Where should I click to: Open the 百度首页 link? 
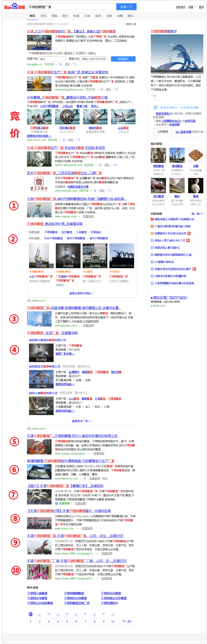(x=181, y=7)
